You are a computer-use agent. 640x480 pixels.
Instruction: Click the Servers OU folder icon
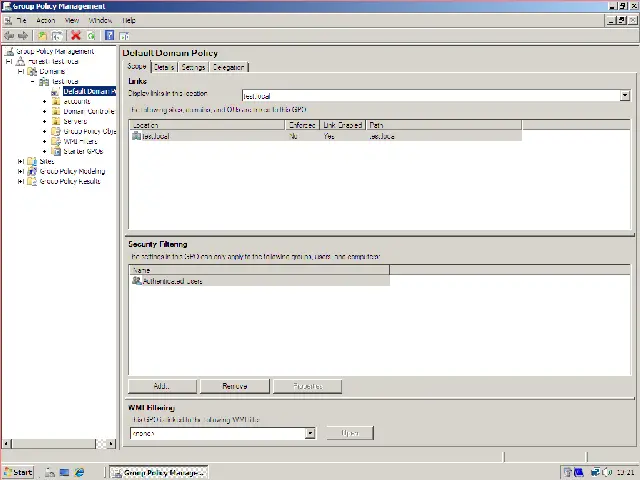[x=56, y=121]
